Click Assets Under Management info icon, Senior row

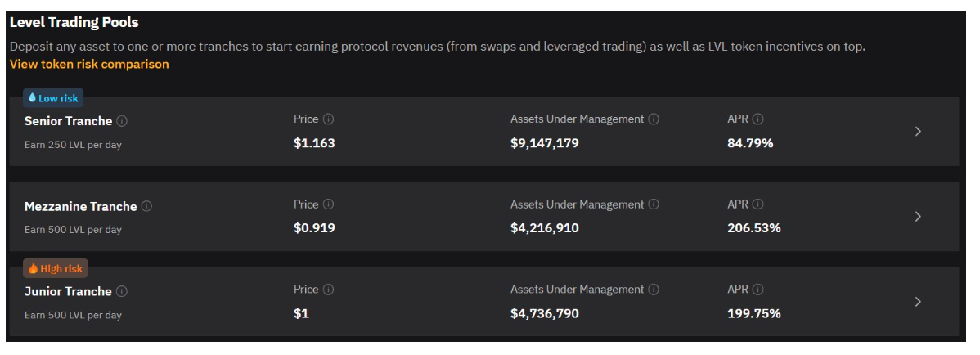(653, 119)
